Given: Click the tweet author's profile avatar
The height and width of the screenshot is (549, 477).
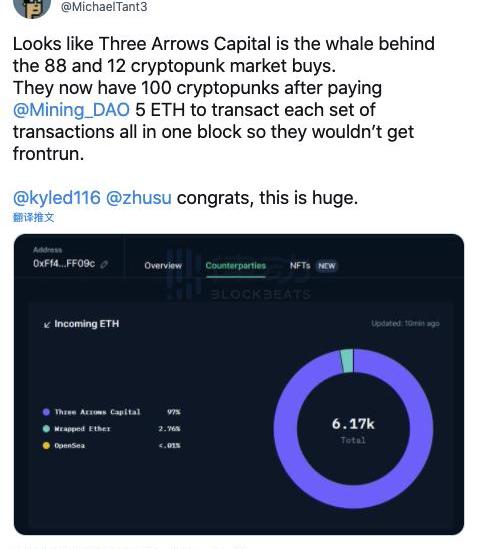Looking at the screenshot, I should click(32, 7).
